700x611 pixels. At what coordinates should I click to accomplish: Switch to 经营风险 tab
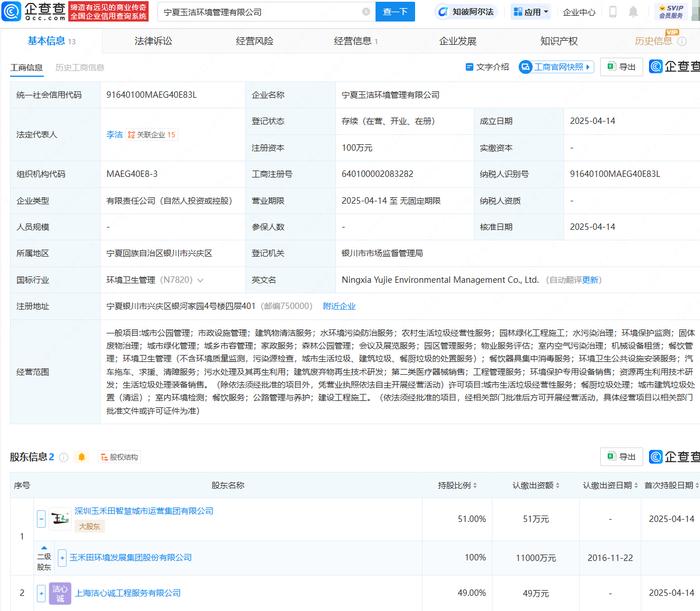[254, 41]
